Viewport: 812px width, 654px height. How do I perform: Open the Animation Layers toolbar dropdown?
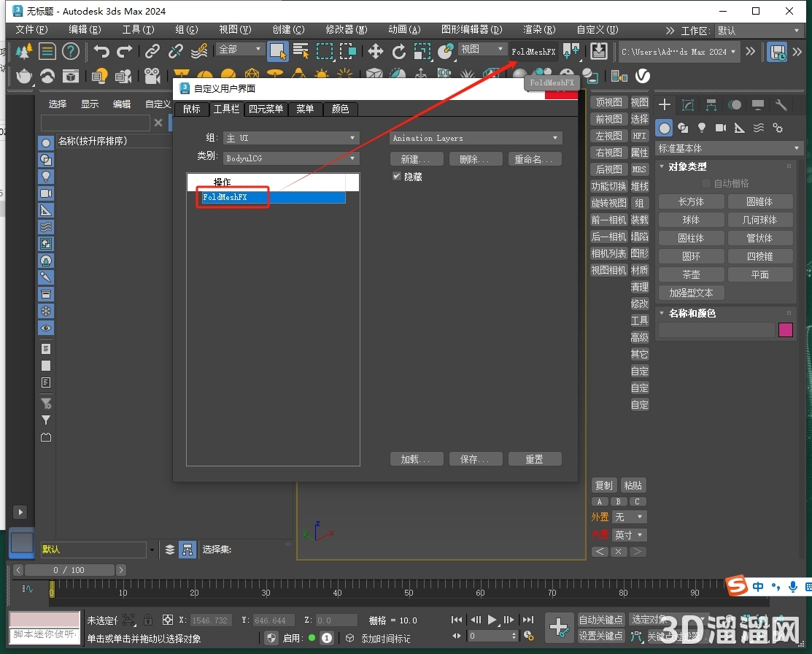(x=476, y=139)
